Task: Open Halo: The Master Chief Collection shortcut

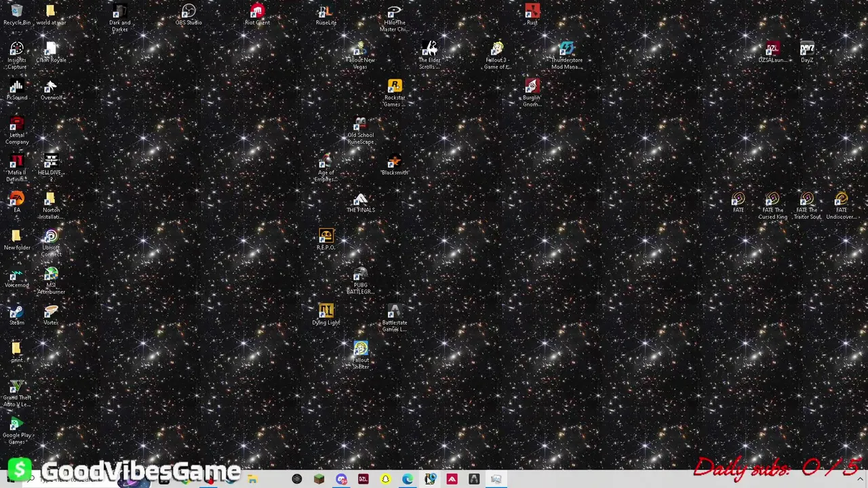Action: tap(395, 18)
